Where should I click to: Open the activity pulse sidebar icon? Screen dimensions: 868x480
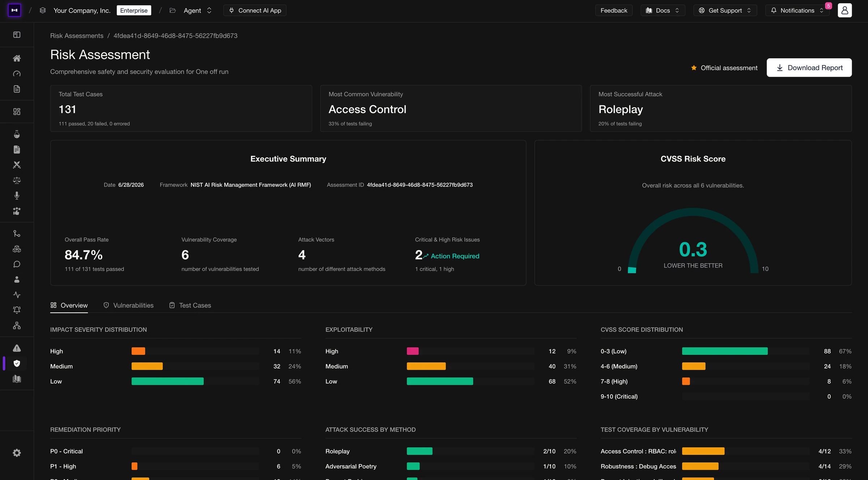17,295
